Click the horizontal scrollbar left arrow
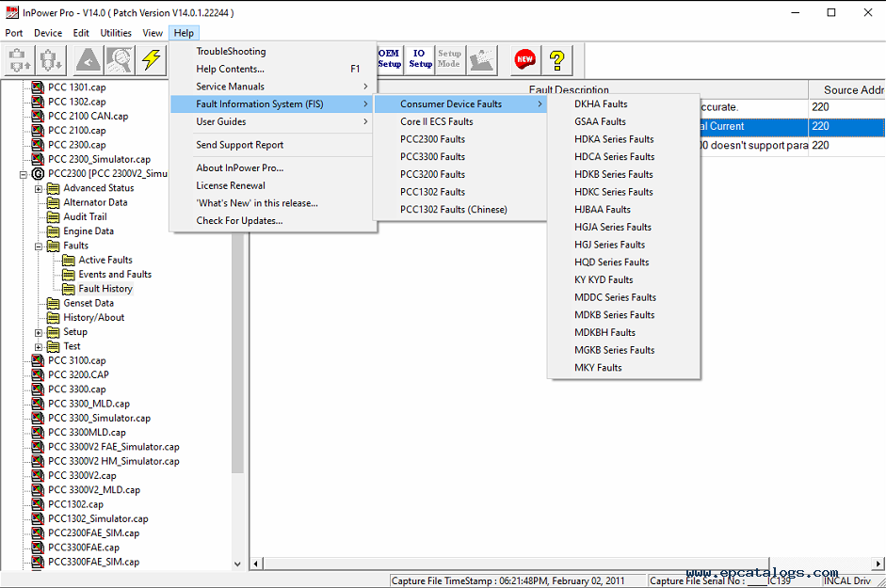 click(256, 564)
